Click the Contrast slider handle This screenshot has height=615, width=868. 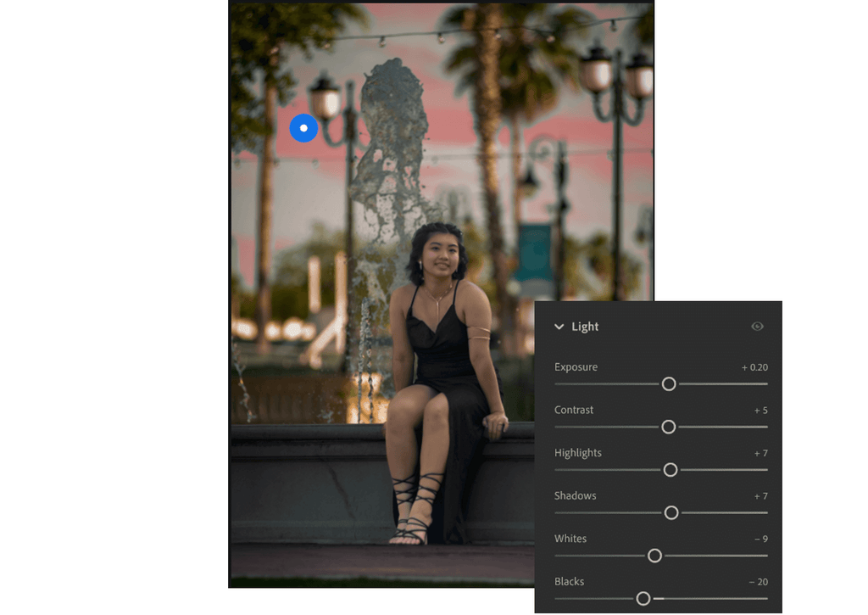coord(668,427)
